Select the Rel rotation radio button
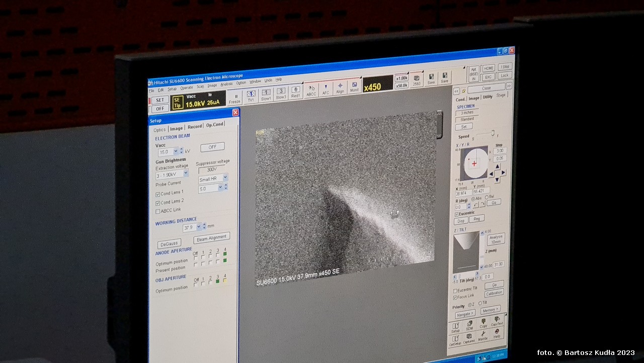Image resolution: width=644 pixels, height=363 pixels. coord(487,197)
